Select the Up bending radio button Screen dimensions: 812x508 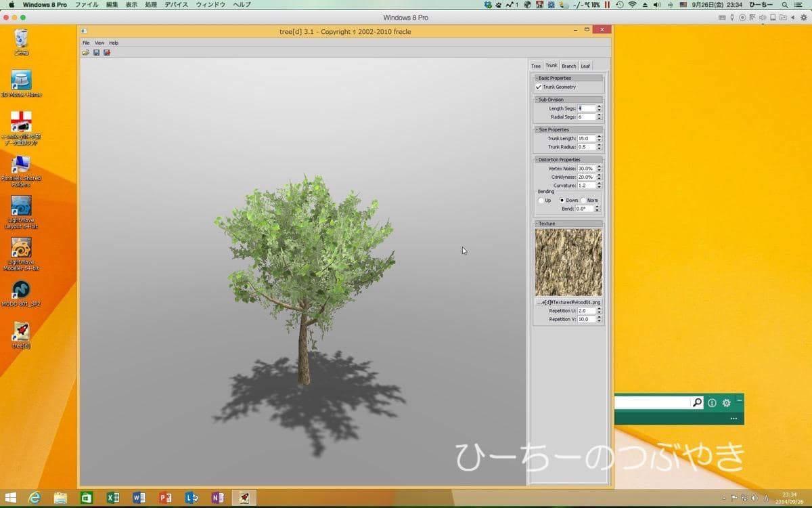[x=541, y=200]
